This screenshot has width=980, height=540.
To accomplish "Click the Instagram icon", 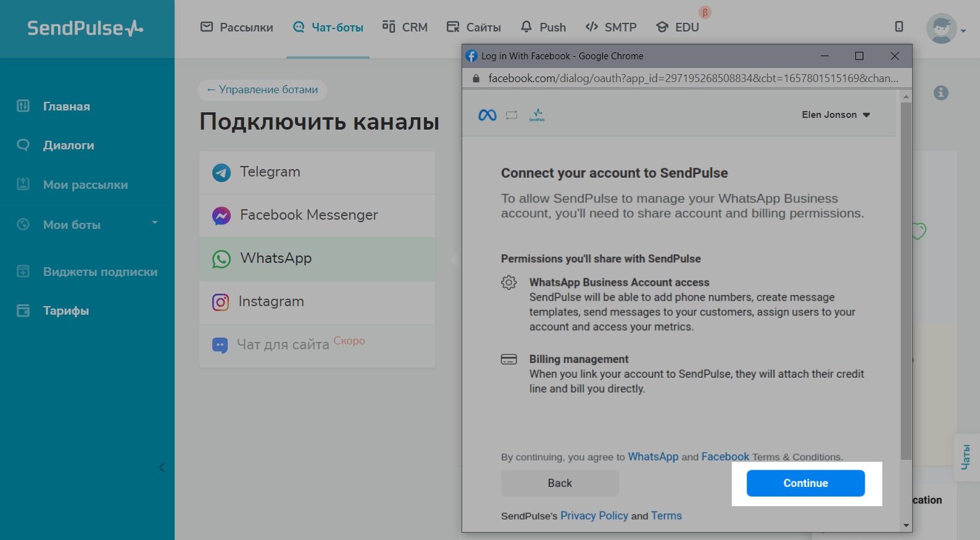I will [x=220, y=302].
